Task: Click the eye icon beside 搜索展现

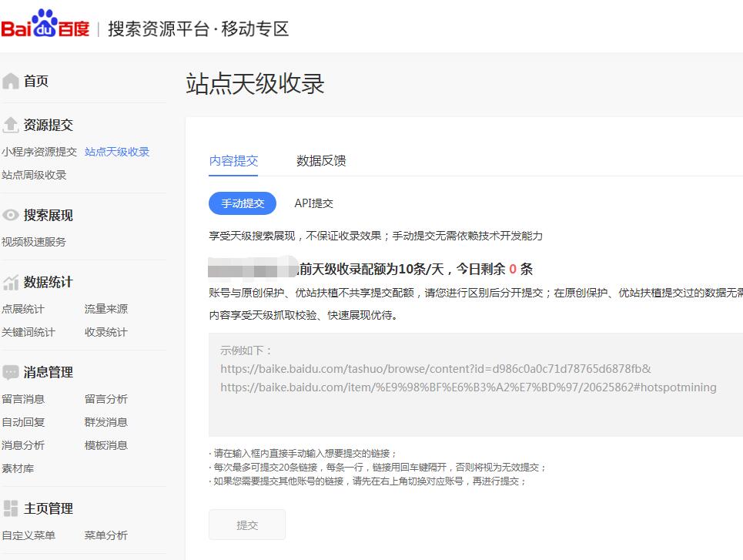Action: click(x=11, y=215)
